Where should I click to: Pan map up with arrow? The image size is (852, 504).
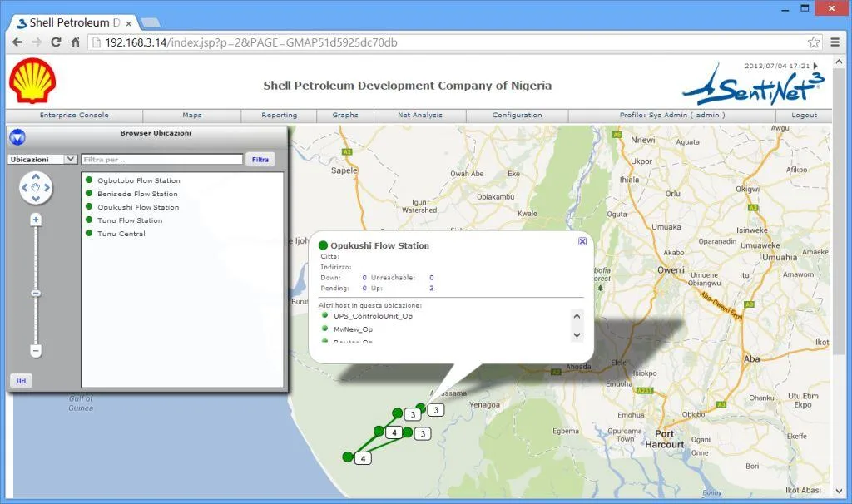click(36, 176)
